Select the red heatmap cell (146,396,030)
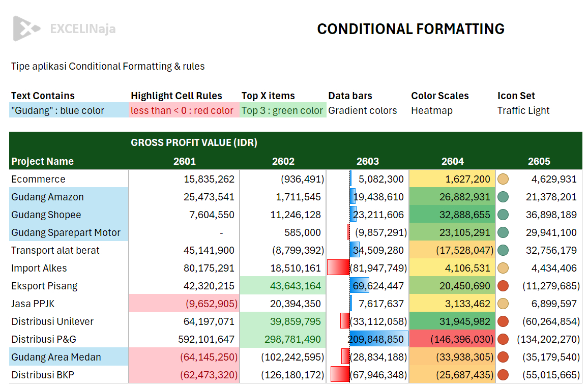 click(x=452, y=339)
